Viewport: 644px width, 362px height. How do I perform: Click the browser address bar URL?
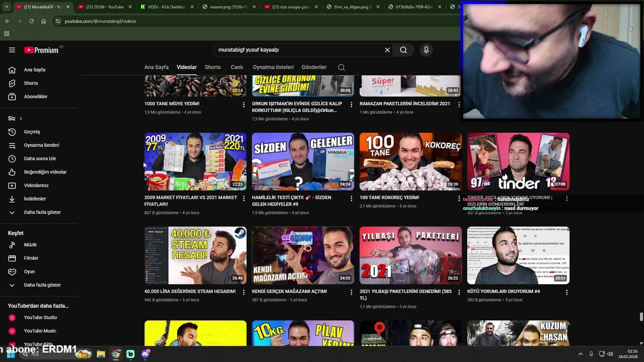pyautogui.click(x=100, y=21)
